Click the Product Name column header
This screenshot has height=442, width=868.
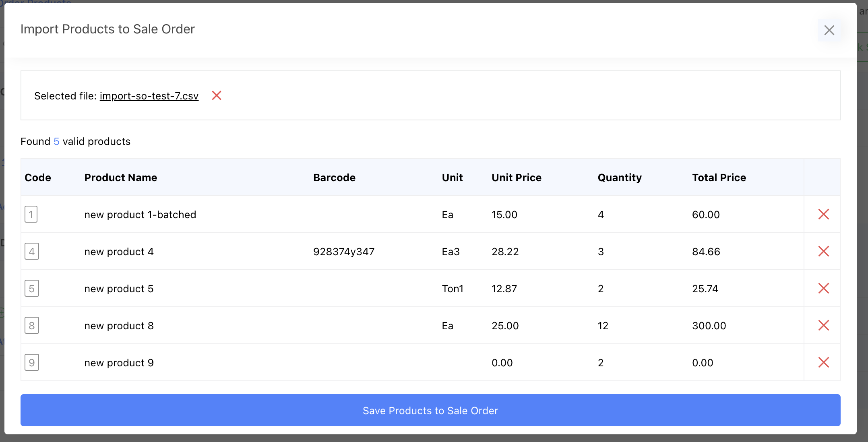[120, 178]
